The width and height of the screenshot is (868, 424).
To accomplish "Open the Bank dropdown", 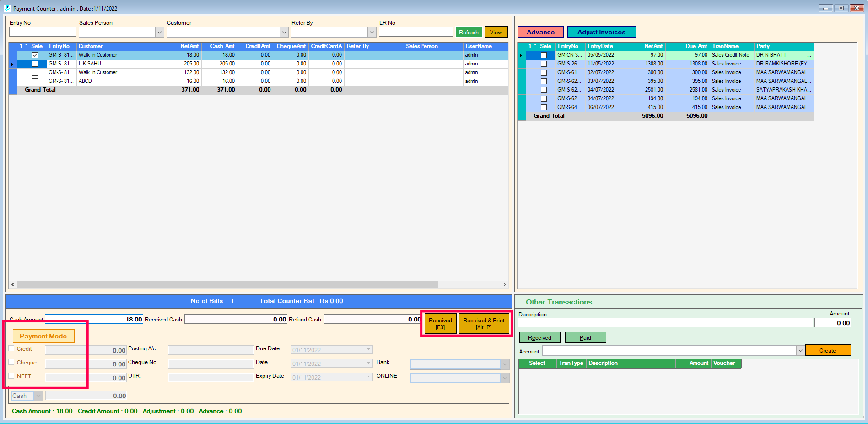I will pyautogui.click(x=505, y=364).
